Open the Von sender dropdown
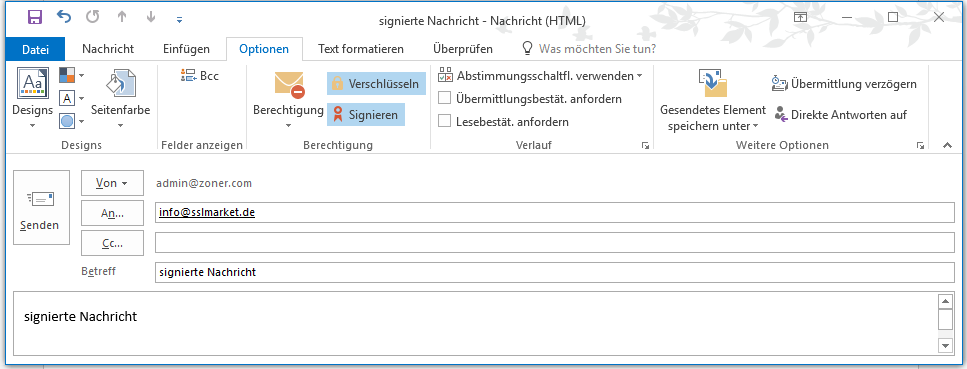This screenshot has width=967, height=369. pyautogui.click(x=112, y=183)
